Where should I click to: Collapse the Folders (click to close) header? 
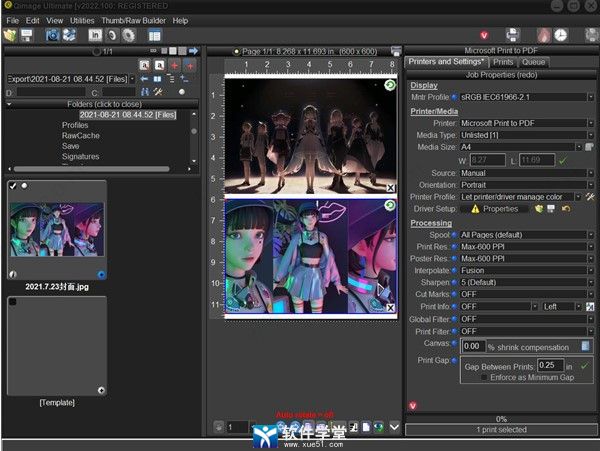tap(102, 104)
